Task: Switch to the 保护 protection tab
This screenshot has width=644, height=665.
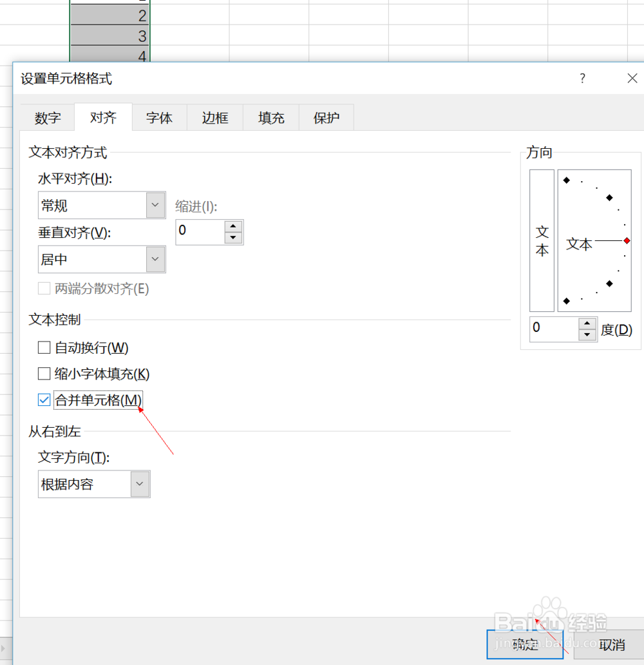Action: [326, 117]
